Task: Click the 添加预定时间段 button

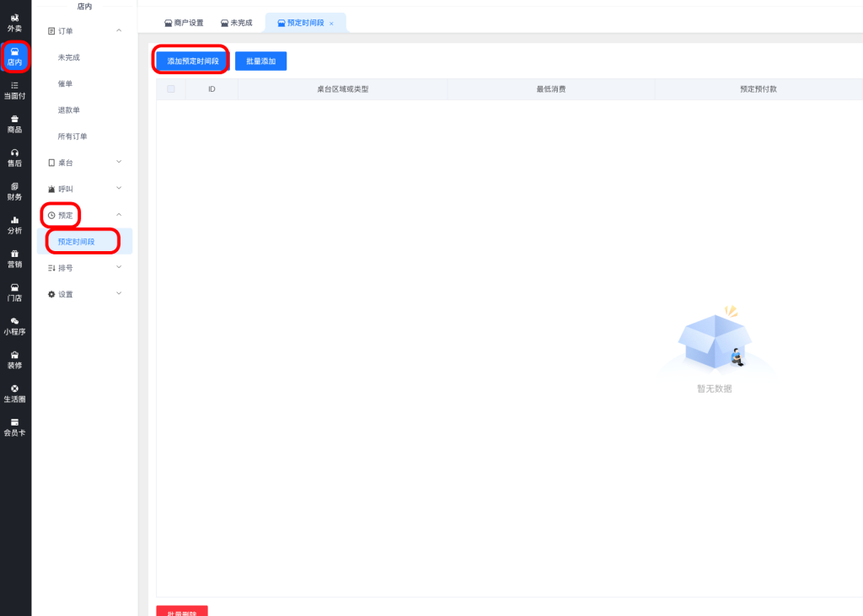Action: pos(193,61)
